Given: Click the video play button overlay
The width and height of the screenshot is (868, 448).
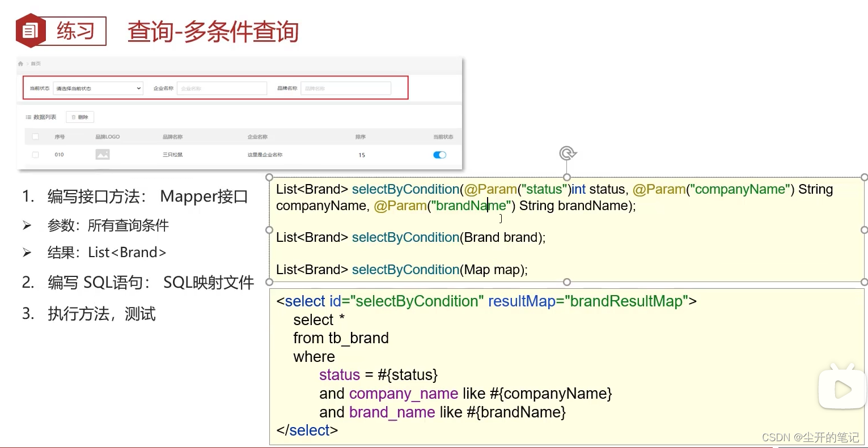Looking at the screenshot, I should [842, 389].
